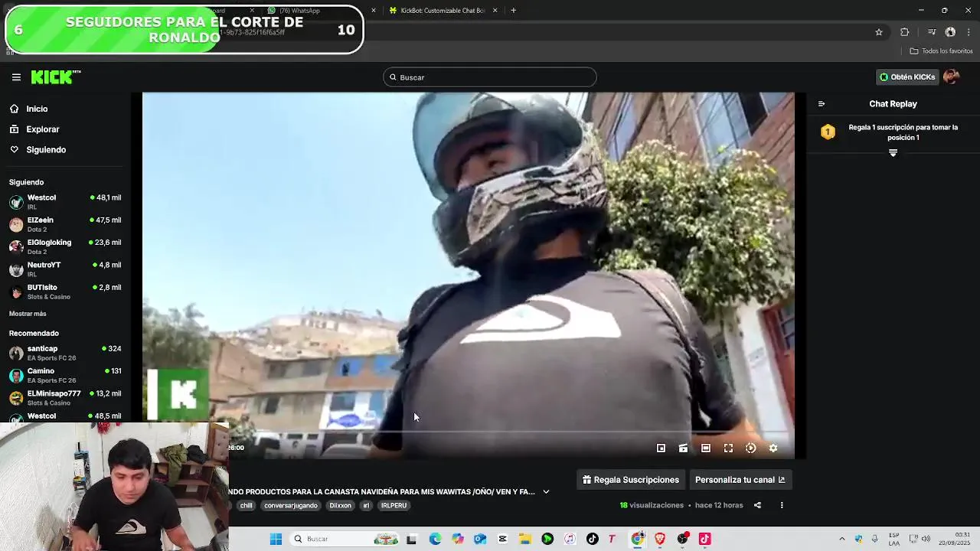Open Chrome profile avatar
This screenshot has height=551, width=980.
tap(950, 32)
